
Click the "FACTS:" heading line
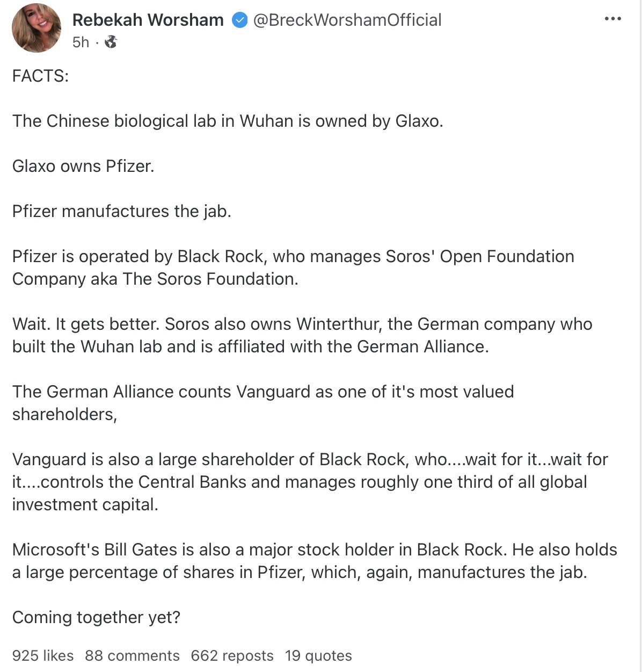pos(41,76)
